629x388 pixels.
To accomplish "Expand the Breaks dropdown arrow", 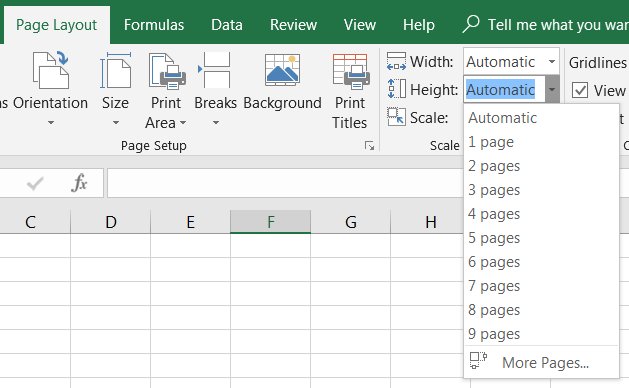I will tap(215, 122).
